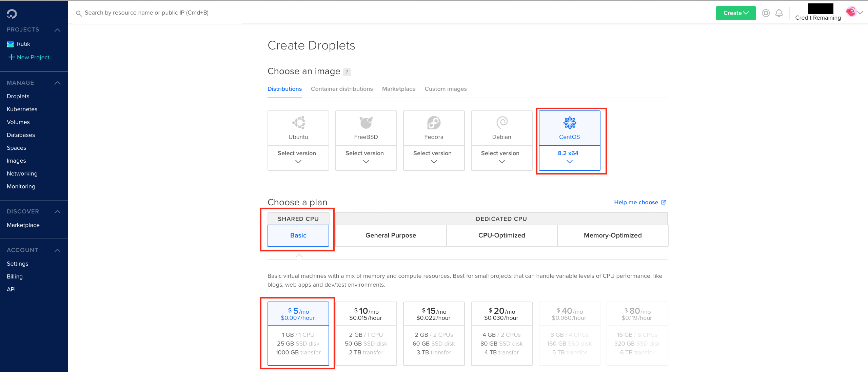Open Droplets in the sidebar
Image resolution: width=868 pixels, height=372 pixels.
18,96
